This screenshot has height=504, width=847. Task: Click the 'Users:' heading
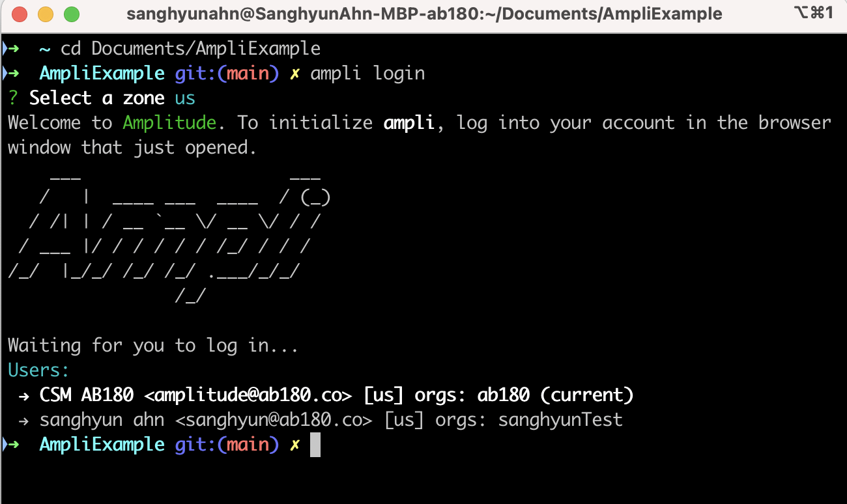click(38, 371)
